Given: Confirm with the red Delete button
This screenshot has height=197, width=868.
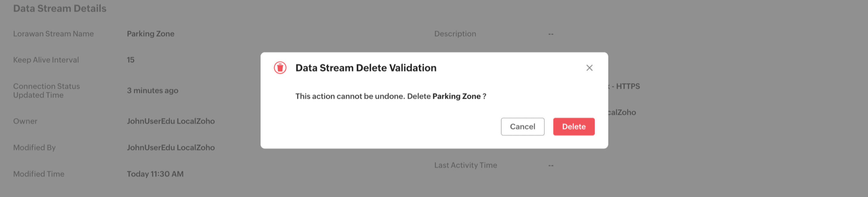Looking at the screenshot, I should (x=574, y=127).
